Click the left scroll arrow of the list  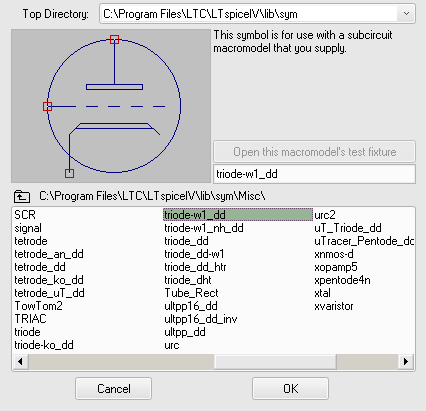coord(21,362)
